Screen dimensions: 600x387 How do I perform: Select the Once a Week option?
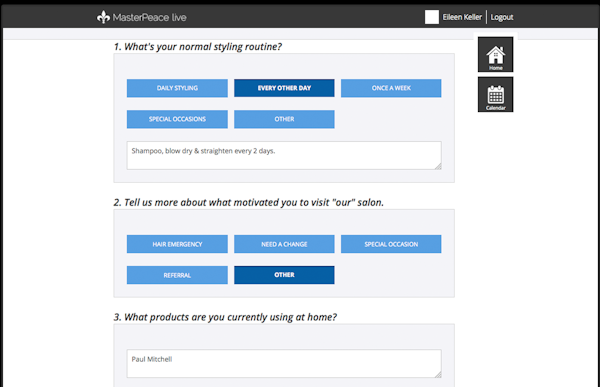pos(391,88)
